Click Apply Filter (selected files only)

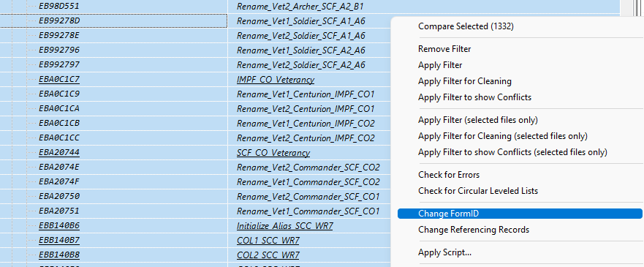click(477, 120)
